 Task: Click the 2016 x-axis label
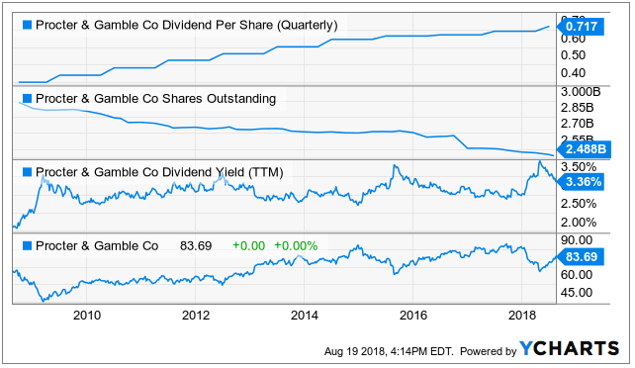413,315
